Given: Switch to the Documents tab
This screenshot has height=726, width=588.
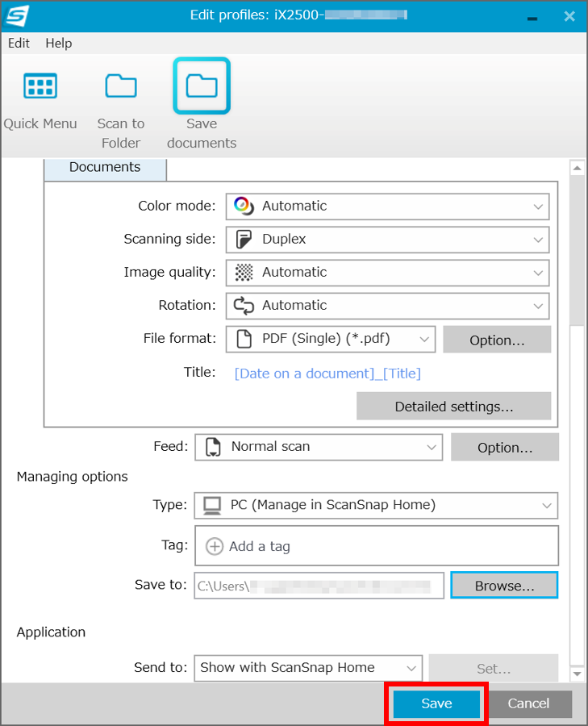Looking at the screenshot, I should tap(105, 168).
